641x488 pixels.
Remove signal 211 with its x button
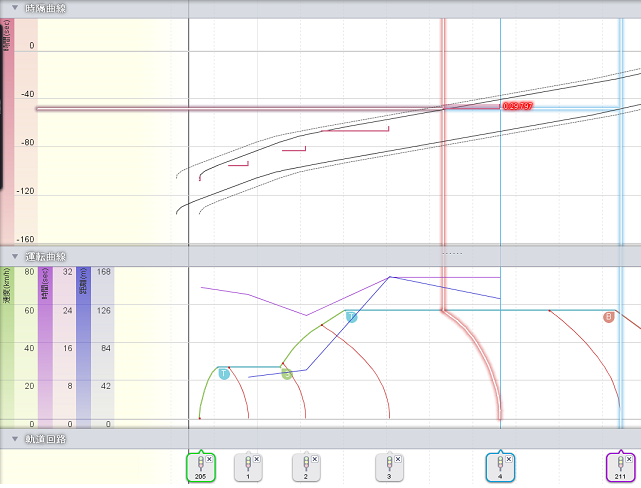(629, 459)
